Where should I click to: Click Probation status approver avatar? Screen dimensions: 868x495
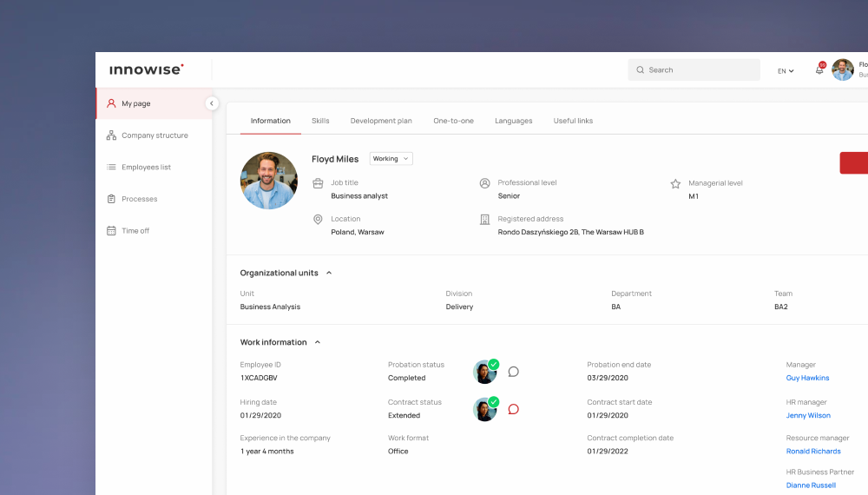[x=485, y=373]
